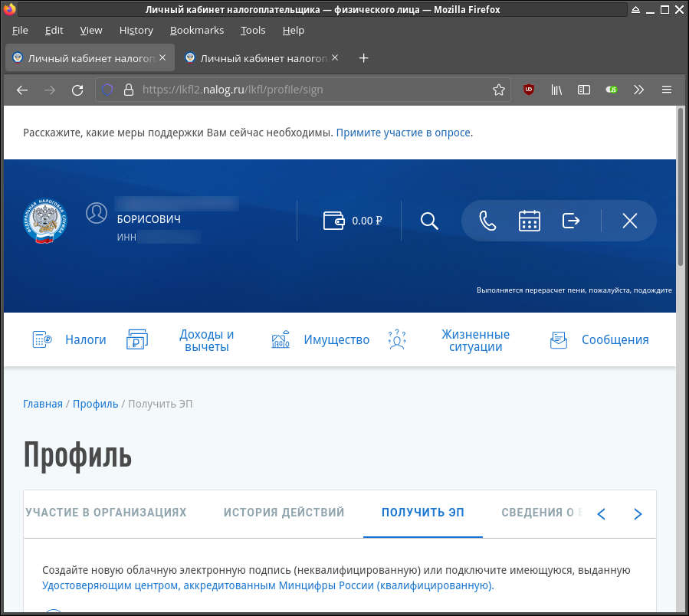Click the Доходы и вычеты ruble icon

click(137, 339)
